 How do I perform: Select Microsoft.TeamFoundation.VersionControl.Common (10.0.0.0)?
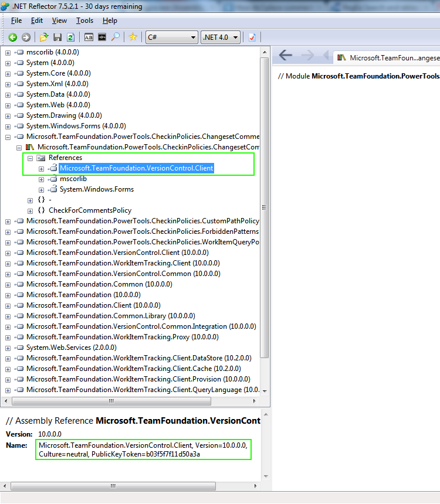point(123,274)
